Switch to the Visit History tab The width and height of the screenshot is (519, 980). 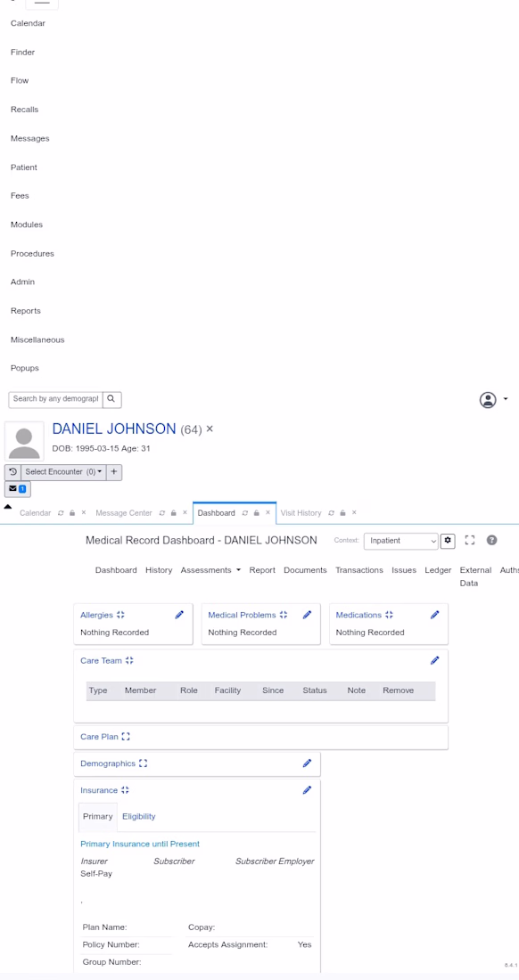tap(301, 513)
